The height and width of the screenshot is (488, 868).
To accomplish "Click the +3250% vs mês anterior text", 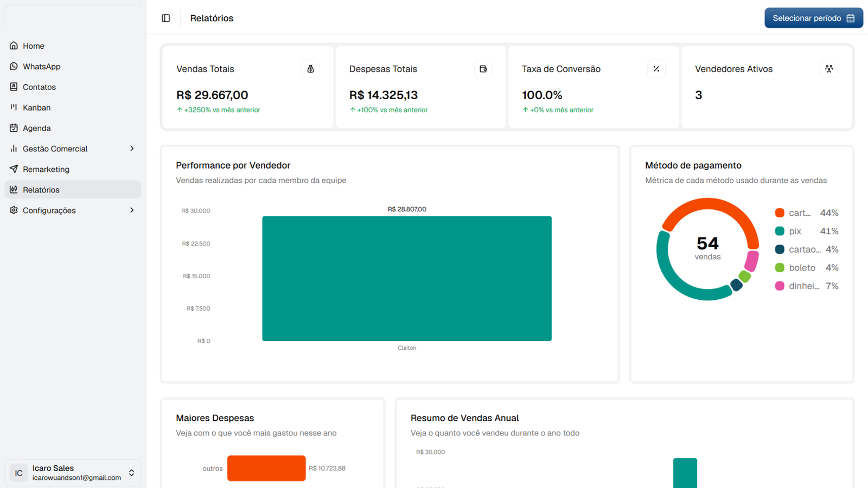I will (x=222, y=110).
